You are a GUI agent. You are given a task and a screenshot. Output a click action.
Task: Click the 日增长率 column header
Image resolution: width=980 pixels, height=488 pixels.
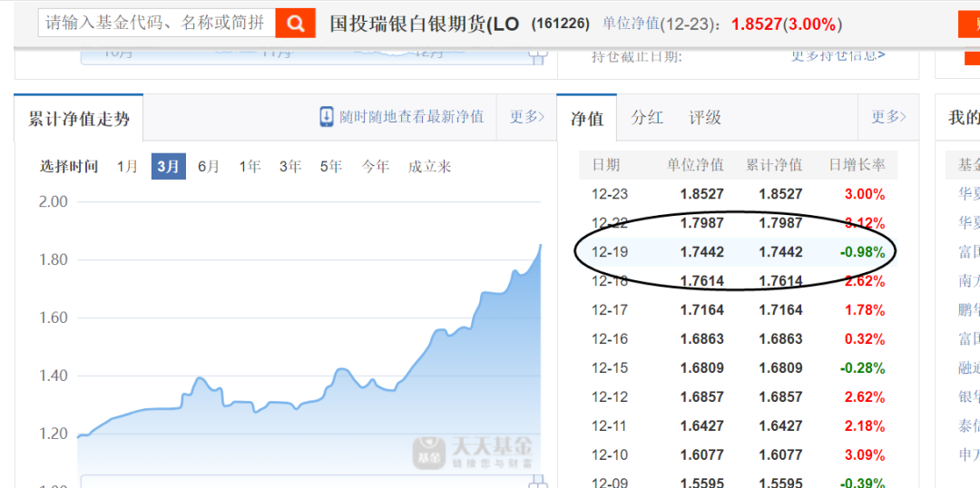pyautogui.click(x=857, y=165)
